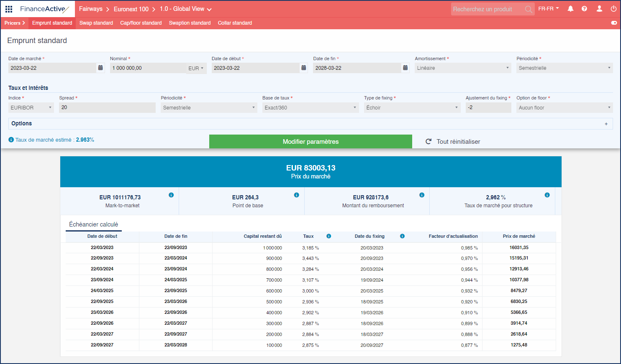
Task: Open calendar picker for Date de fin
Action: [405, 68]
